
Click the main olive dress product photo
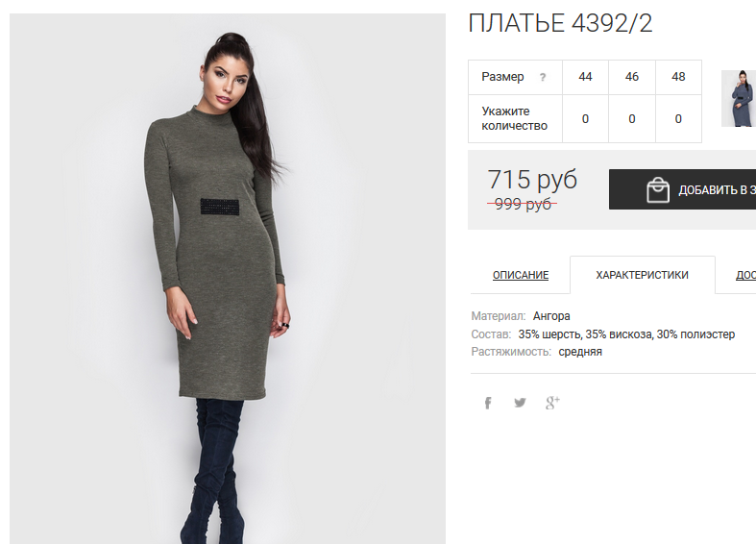click(x=228, y=279)
